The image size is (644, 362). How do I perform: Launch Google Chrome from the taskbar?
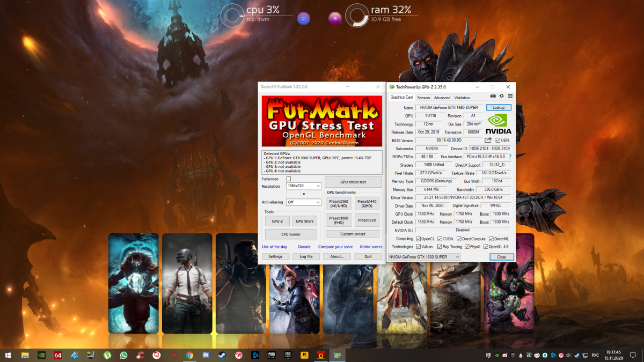tap(189, 355)
